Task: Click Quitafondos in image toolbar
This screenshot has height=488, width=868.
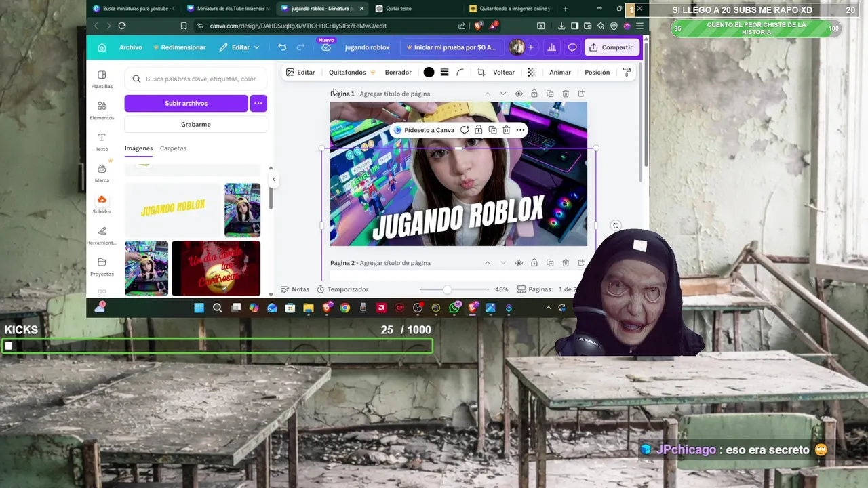Action: 352,72
